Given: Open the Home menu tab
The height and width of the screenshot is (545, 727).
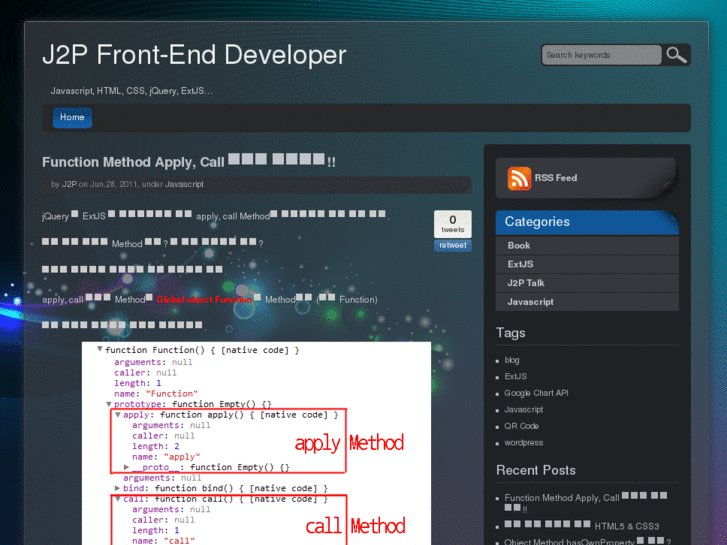Looking at the screenshot, I should coord(72,118).
